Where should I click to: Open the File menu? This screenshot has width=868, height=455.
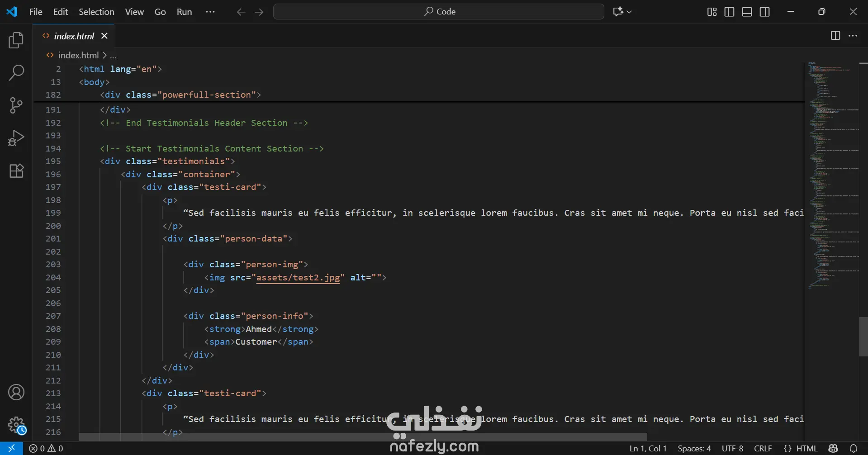coord(36,12)
